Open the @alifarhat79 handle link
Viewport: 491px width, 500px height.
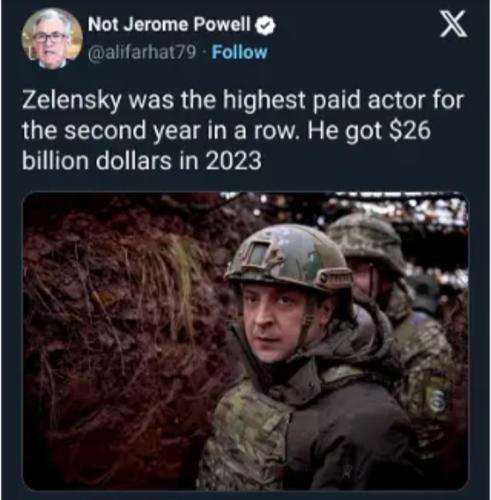[142, 52]
